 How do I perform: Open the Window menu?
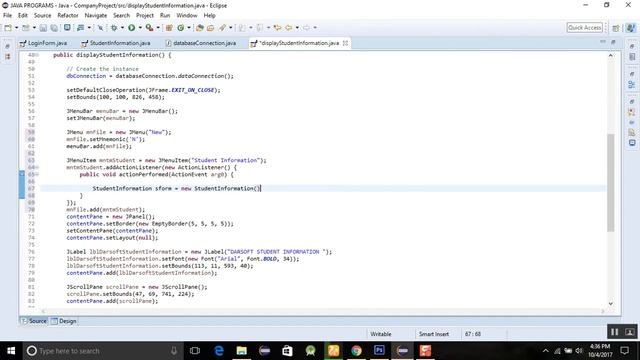pyautogui.click(x=187, y=15)
